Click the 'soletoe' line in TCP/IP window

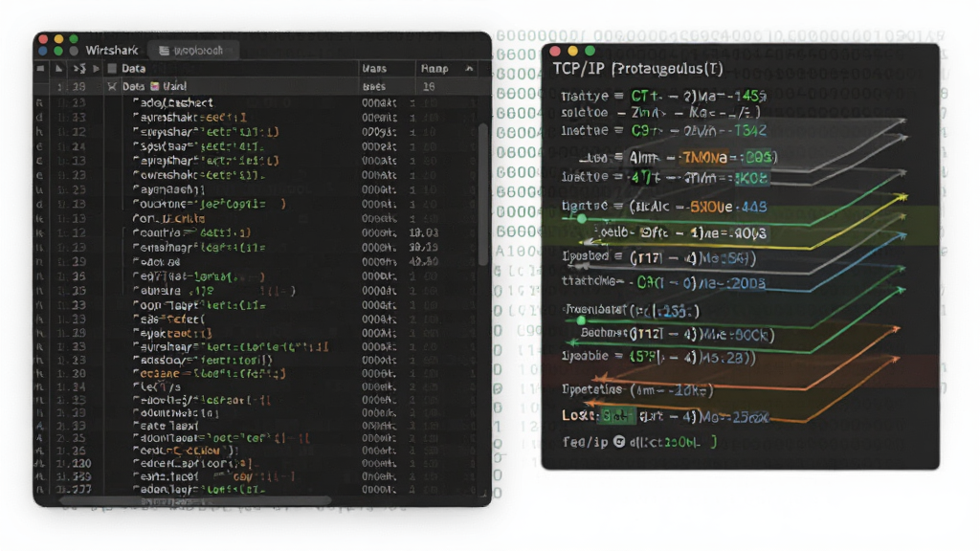(660, 113)
